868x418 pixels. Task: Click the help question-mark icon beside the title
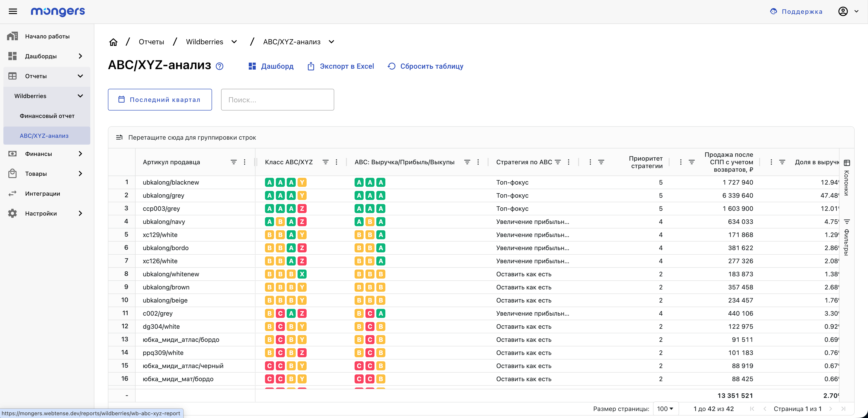coord(219,66)
